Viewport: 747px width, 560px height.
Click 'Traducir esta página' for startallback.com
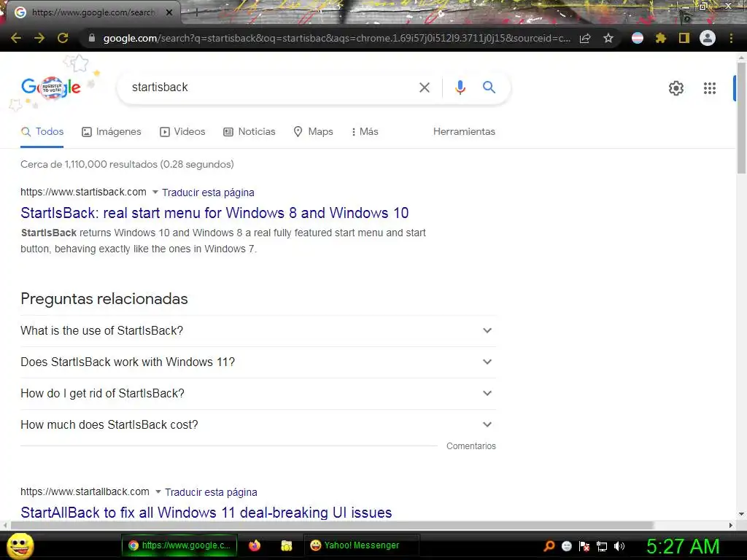click(211, 492)
